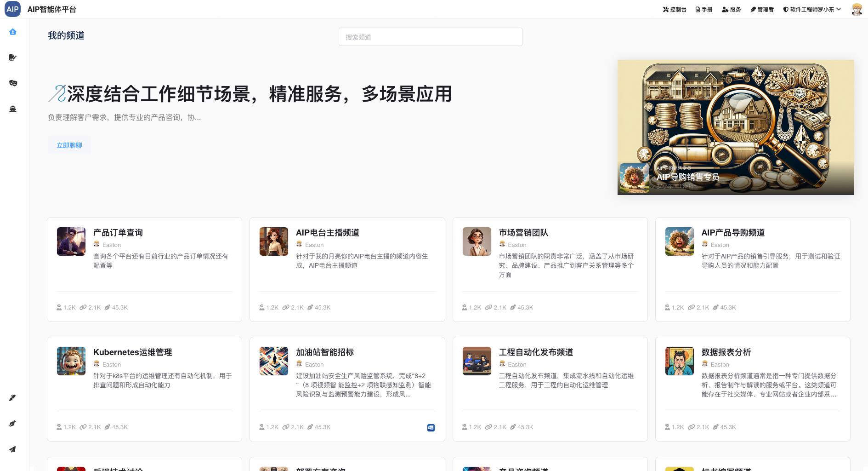868x471 pixels.
Task: Click the 产品订单查询 channel avatar
Action: [71, 241]
